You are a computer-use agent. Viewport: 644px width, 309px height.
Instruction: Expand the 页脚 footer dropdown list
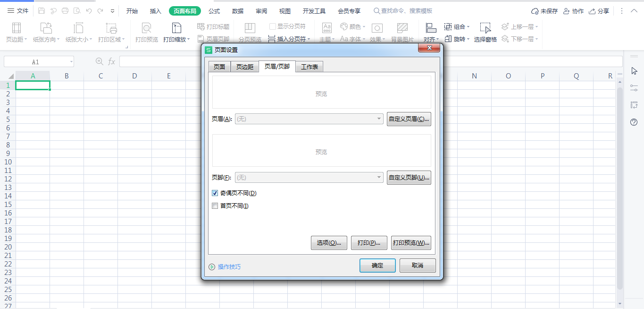coord(379,178)
